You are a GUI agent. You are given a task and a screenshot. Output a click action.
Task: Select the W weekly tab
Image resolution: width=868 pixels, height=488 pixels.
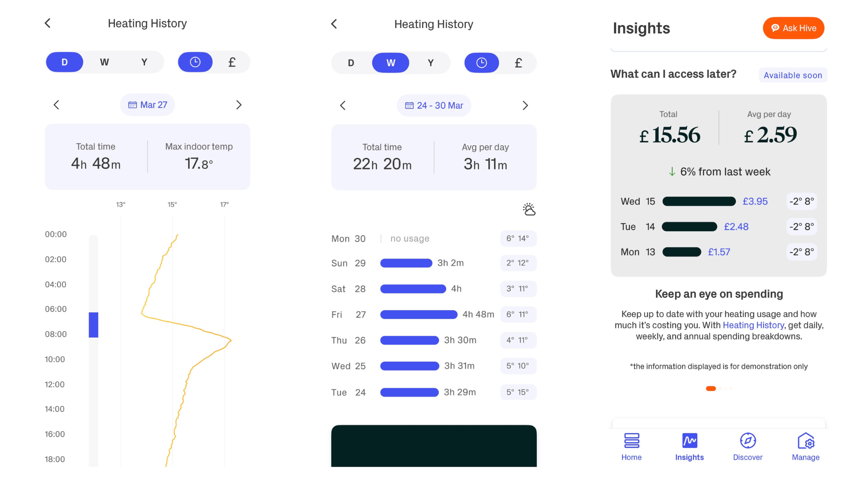pos(390,62)
